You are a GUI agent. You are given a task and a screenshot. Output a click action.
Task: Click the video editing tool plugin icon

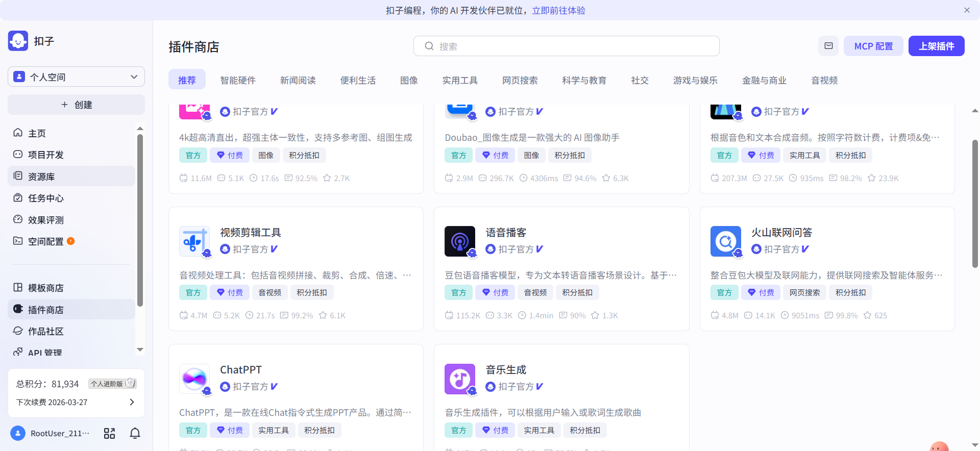click(194, 241)
